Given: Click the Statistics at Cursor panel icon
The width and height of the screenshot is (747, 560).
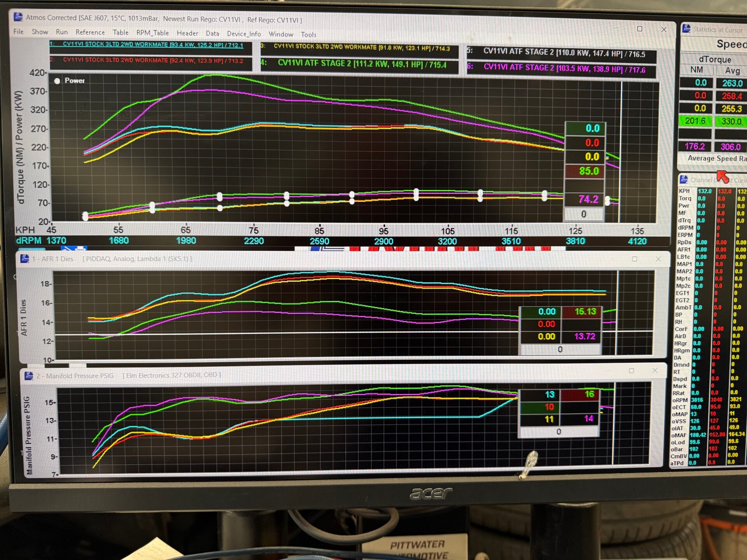Looking at the screenshot, I should coord(687,29).
